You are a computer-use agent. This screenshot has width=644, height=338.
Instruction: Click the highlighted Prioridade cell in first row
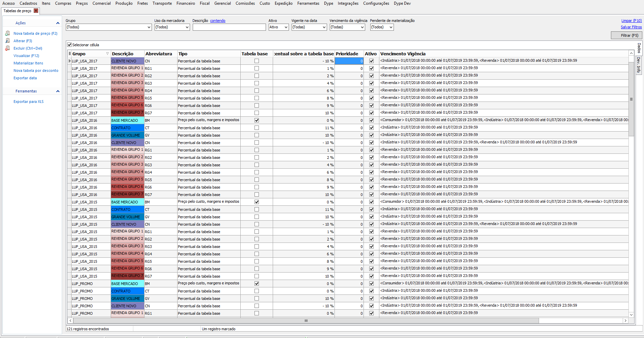tap(349, 61)
